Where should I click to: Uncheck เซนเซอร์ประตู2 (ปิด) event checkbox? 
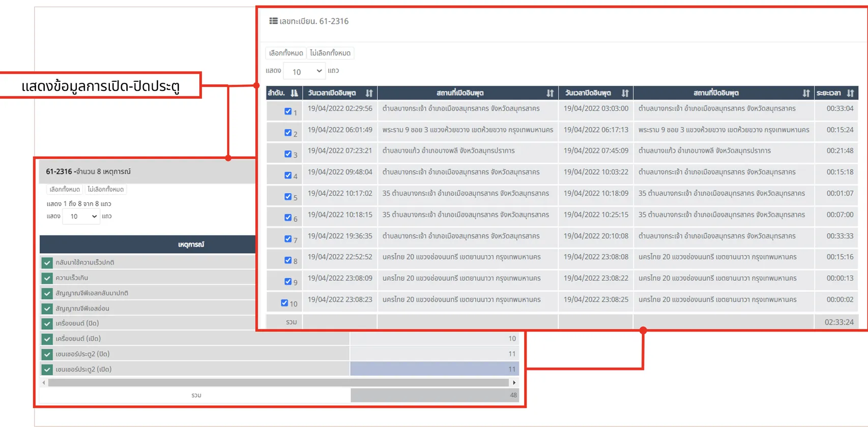(47, 354)
